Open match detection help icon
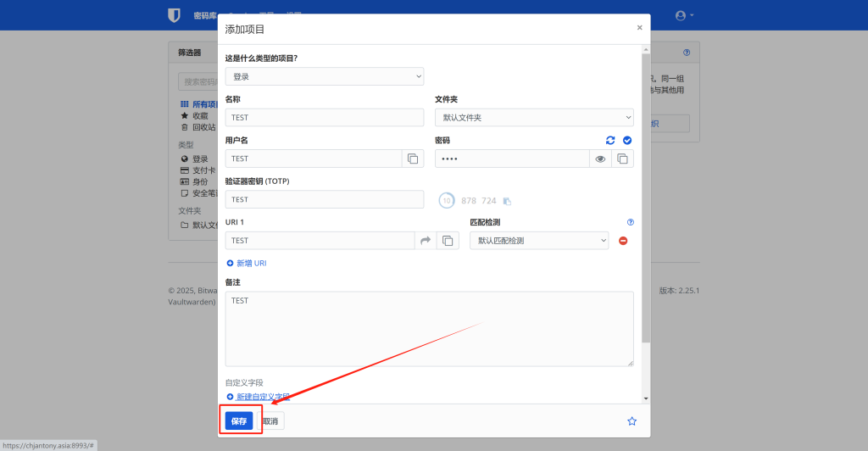The height and width of the screenshot is (451, 868). click(x=630, y=222)
